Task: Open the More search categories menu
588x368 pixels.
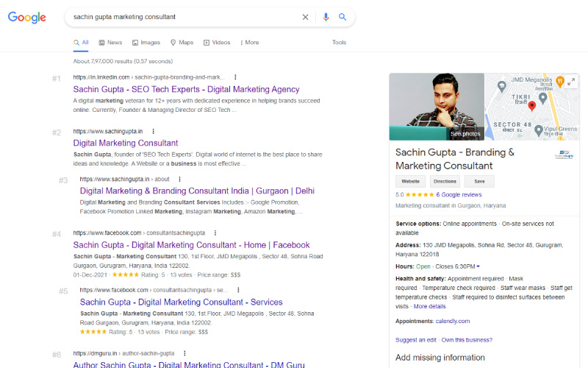Action: [249, 43]
